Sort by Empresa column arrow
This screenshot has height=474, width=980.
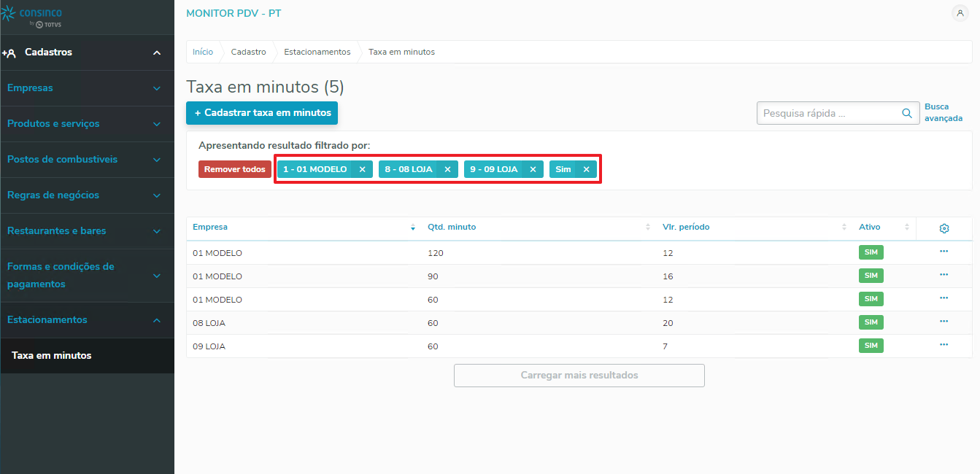click(413, 228)
